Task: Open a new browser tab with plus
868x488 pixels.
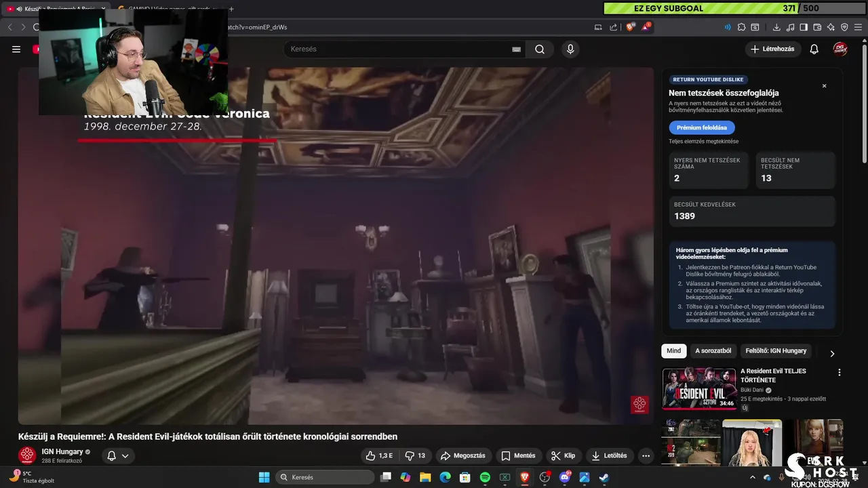Action: (x=231, y=9)
